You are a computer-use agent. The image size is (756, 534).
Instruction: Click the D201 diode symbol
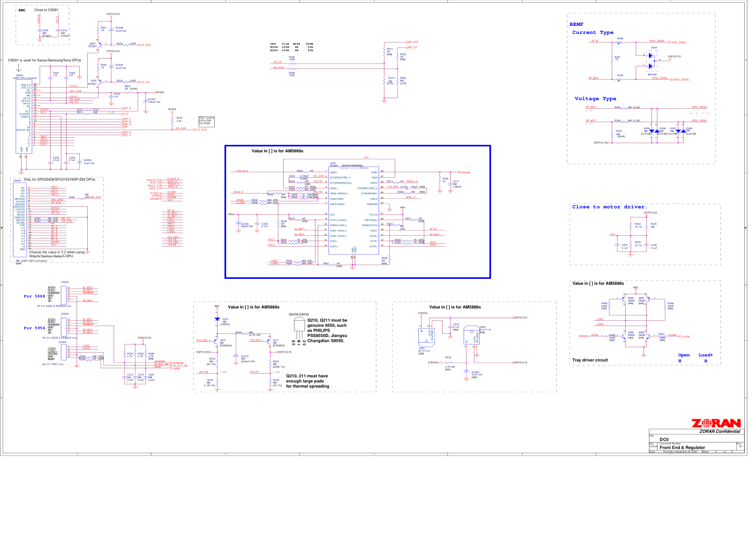[x=217, y=319]
